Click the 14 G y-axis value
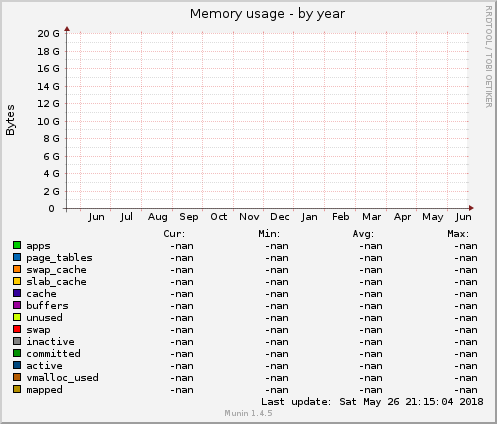The image size is (497, 424). tap(48, 87)
